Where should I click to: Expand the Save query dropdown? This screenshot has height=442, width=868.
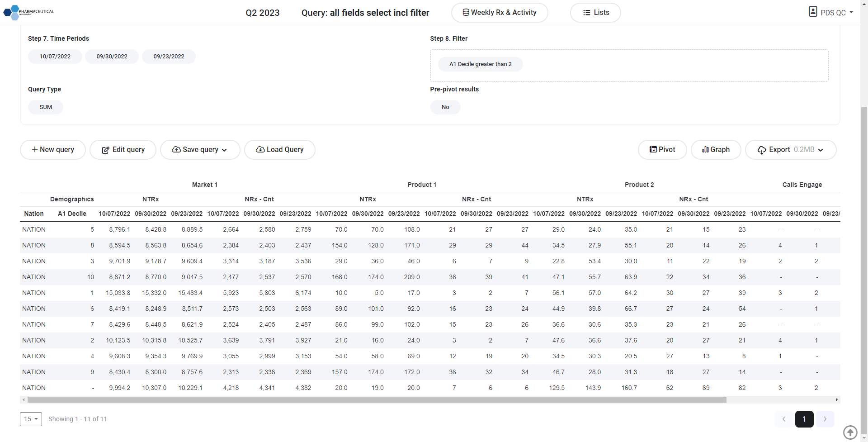coord(200,150)
